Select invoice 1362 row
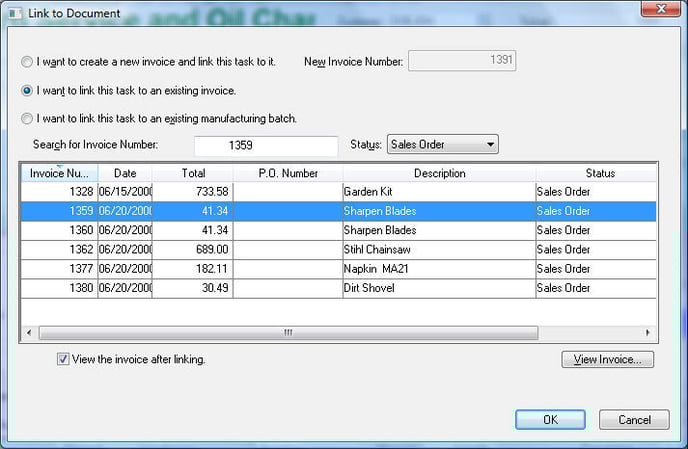688x449 pixels. point(339,250)
